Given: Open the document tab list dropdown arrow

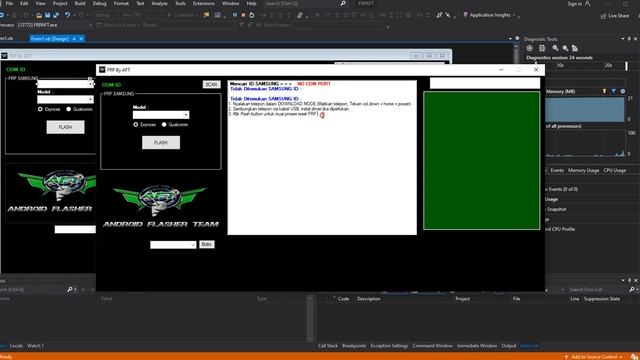Looking at the screenshot, I should 510,39.
